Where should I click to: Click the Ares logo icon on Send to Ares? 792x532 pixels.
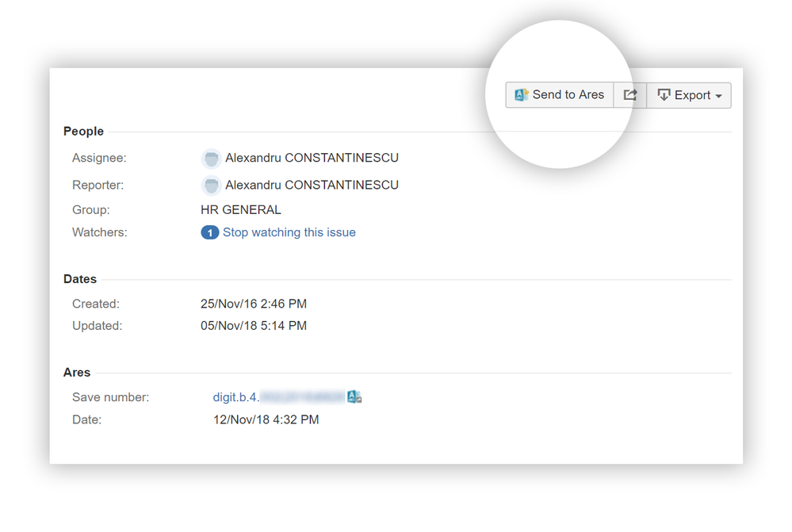click(x=521, y=94)
